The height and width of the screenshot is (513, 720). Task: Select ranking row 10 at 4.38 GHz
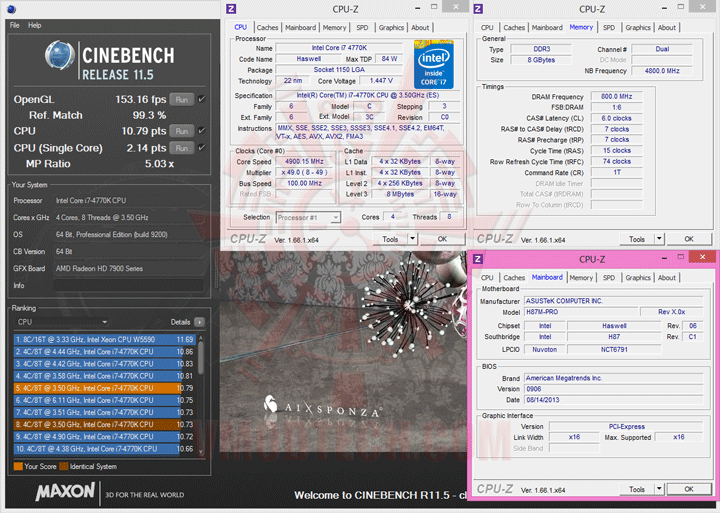click(x=105, y=449)
